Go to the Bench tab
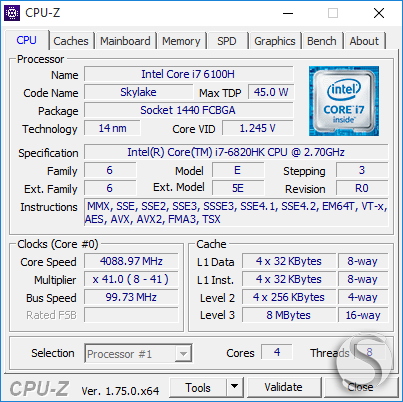403x402 pixels. [x=322, y=41]
